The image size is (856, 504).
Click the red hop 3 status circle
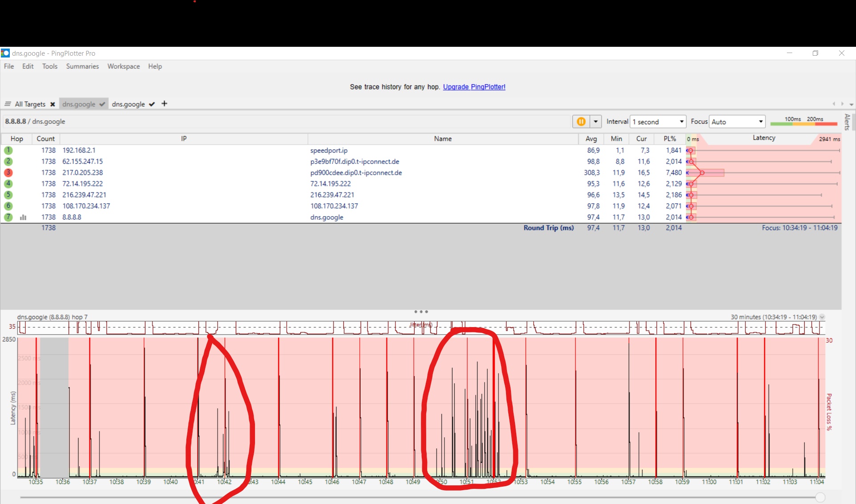click(x=8, y=172)
